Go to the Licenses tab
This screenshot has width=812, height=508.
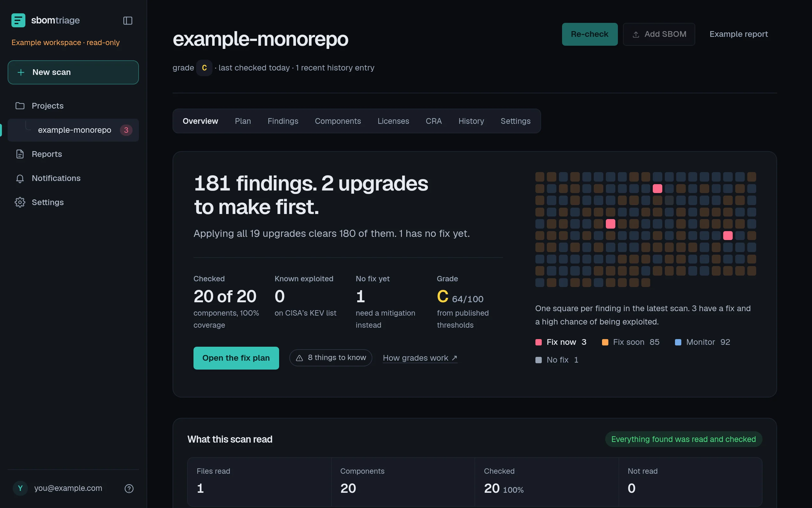pos(393,121)
